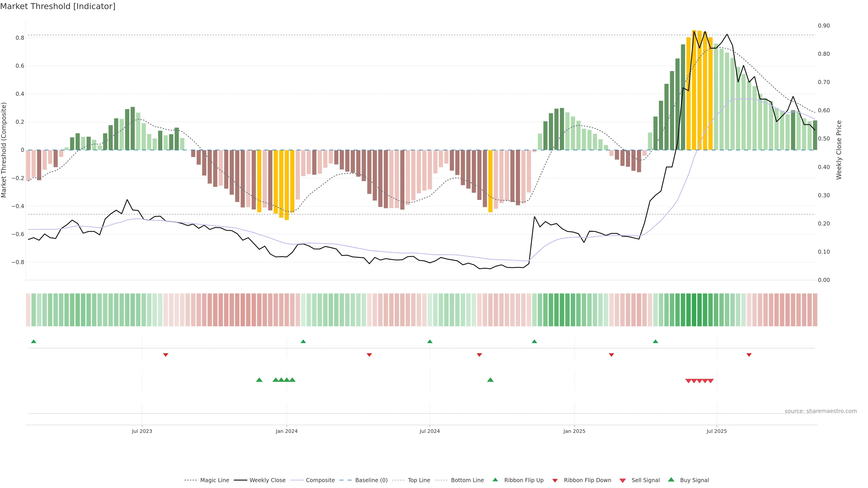Image resolution: width=868 pixels, height=488 pixels.
Task: Hide the Composite line via legend
Action: click(x=320, y=480)
